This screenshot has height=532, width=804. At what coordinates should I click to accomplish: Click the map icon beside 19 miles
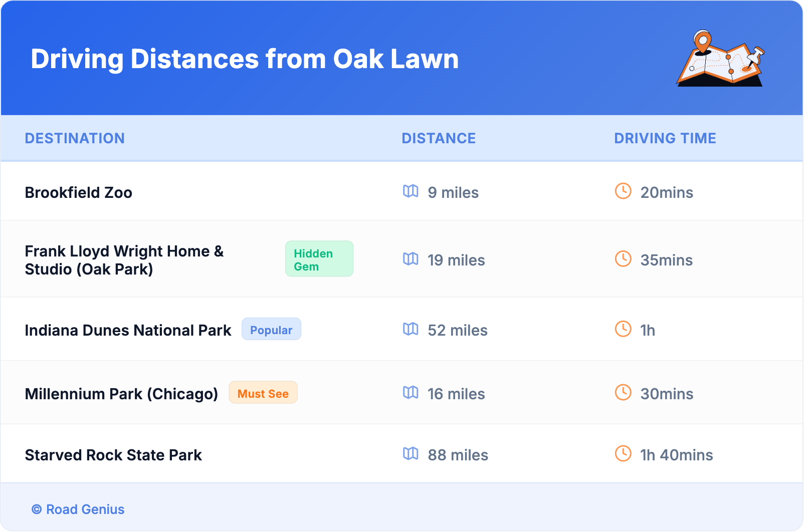(411, 259)
